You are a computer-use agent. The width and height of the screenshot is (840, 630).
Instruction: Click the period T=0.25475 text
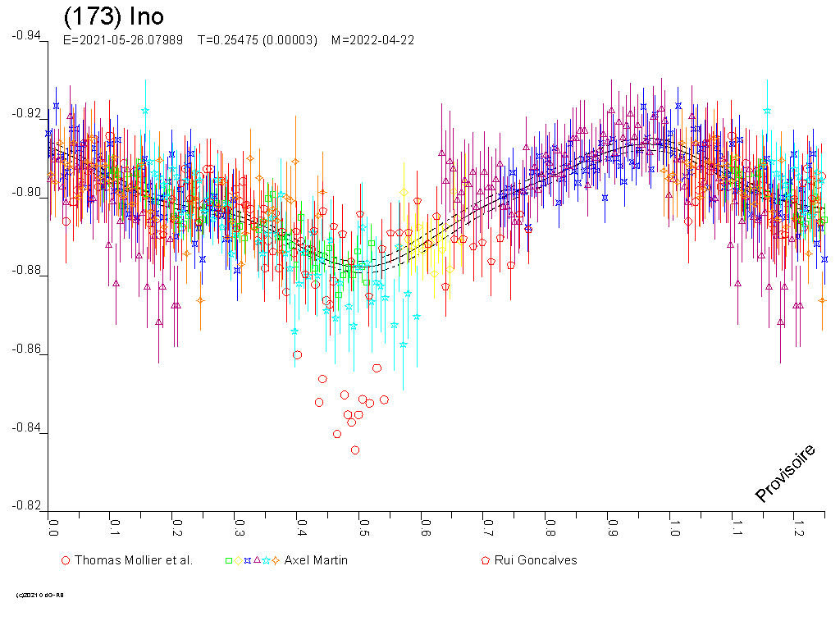click(x=257, y=40)
